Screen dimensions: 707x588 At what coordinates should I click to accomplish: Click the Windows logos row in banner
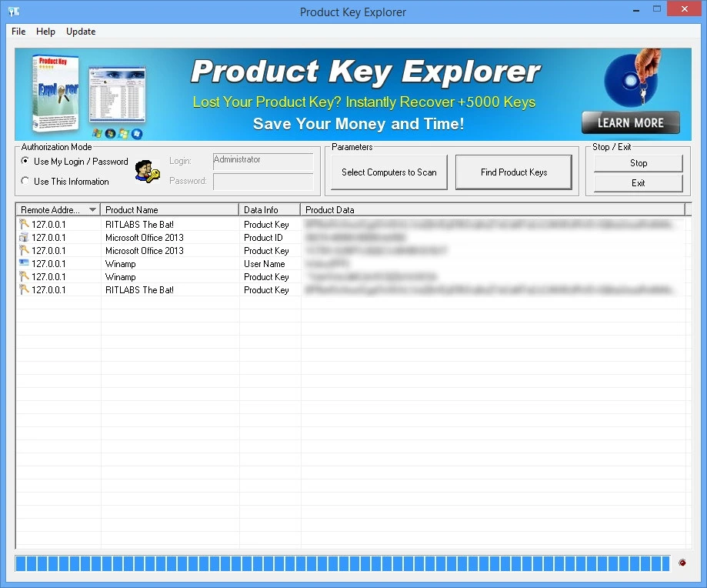click(x=117, y=133)
